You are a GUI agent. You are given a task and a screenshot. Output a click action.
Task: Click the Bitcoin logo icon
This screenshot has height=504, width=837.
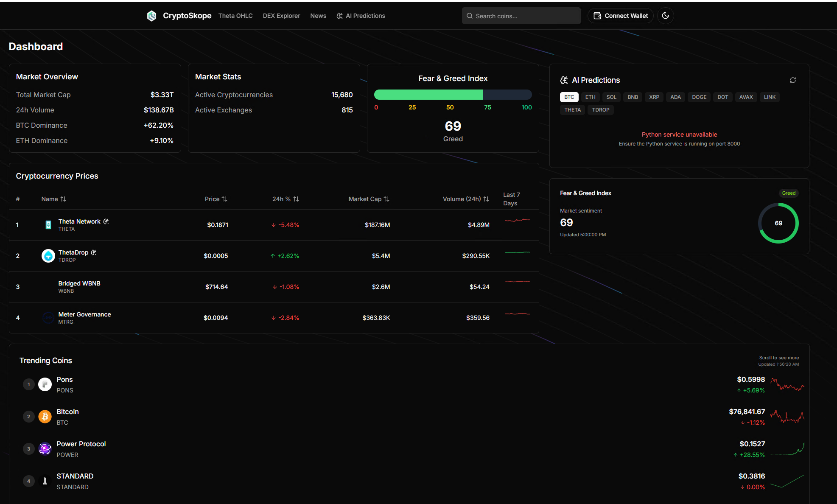pos(45,417)
